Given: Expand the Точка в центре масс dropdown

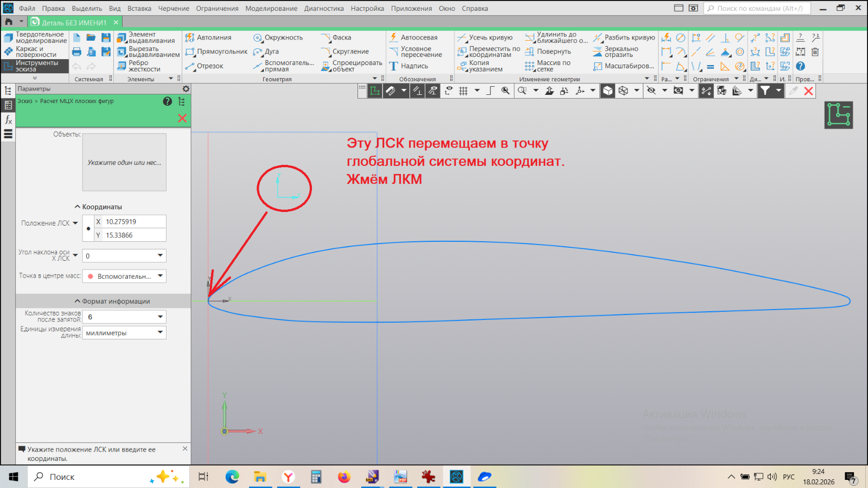Looking at the screenshot, I should point(160,276).
